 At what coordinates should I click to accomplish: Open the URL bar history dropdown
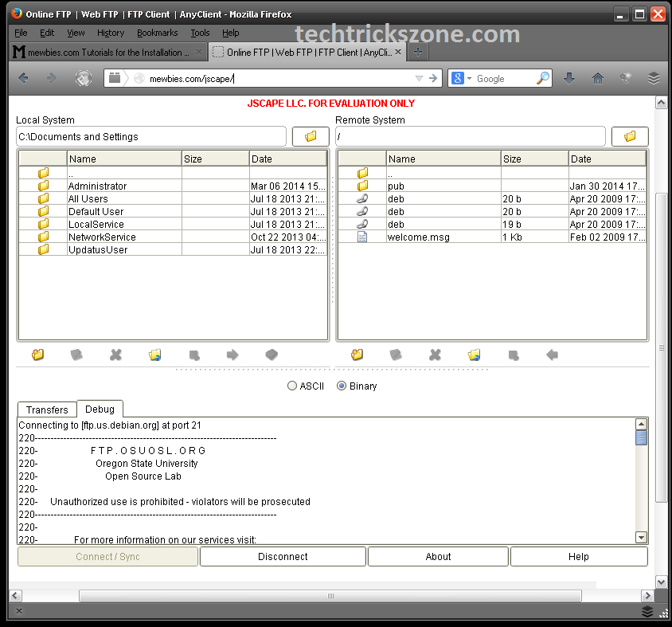pyautogui.click(x=419, y=78)
